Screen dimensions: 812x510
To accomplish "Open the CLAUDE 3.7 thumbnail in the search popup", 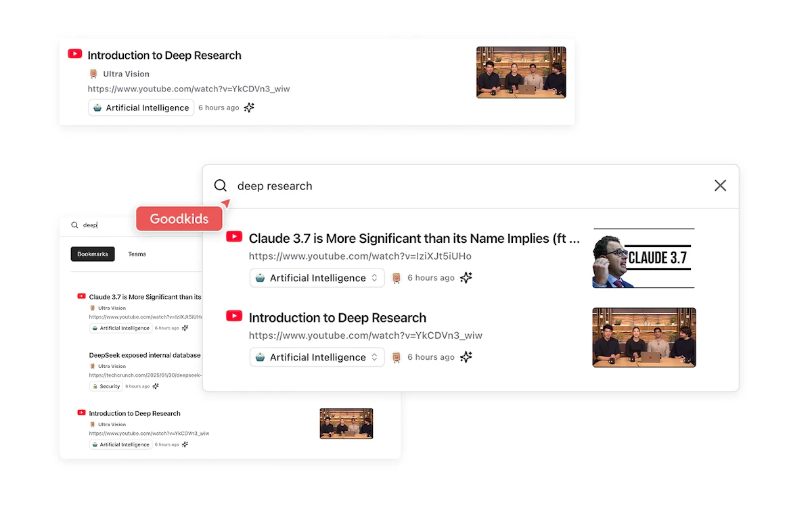I will 644,258.
